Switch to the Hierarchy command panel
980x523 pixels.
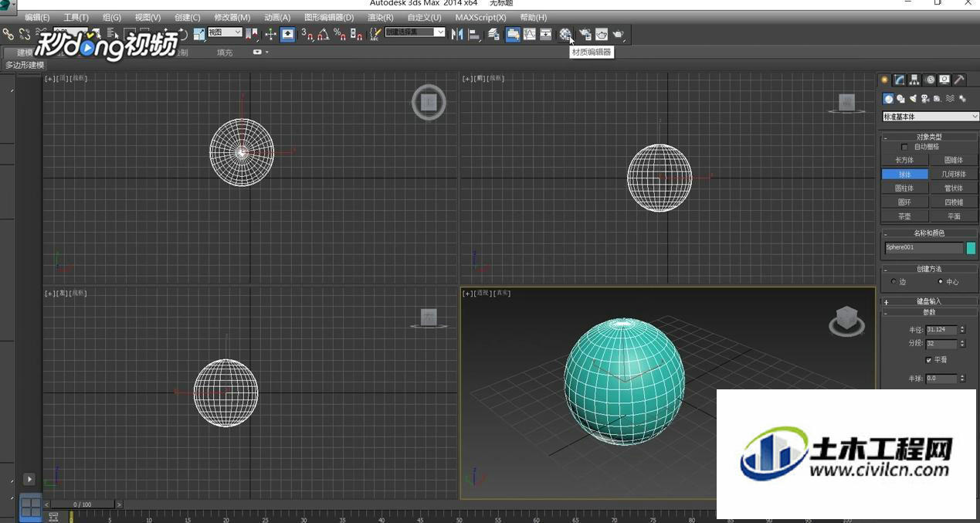(914, 80)
